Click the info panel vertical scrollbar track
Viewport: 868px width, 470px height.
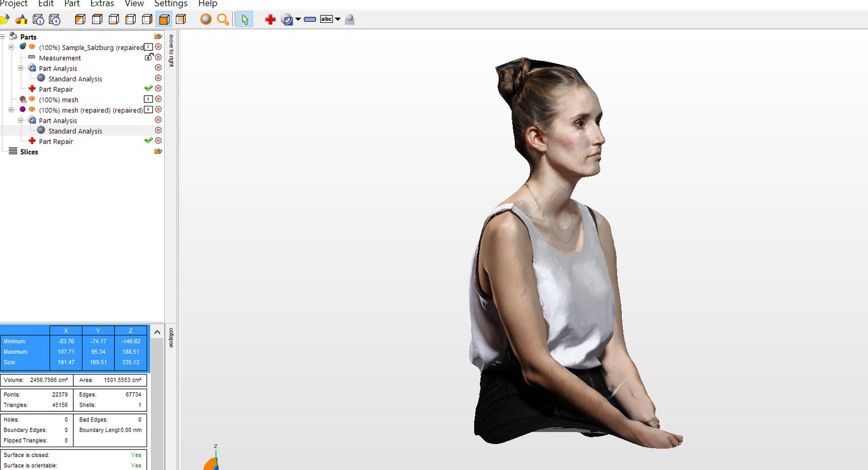tap(157, 402)
